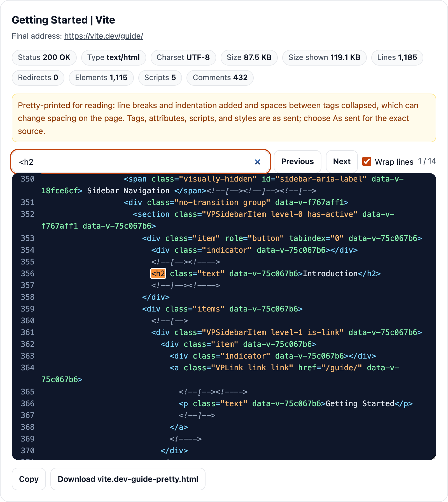Click the Status 200 OK badge
Viewport: 448px width, 502px height.
44,57
